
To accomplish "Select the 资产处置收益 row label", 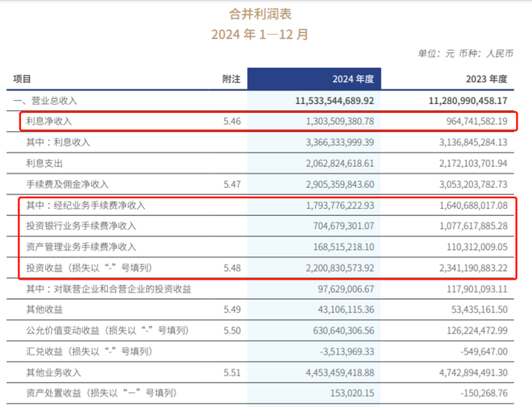I will 102,393.
